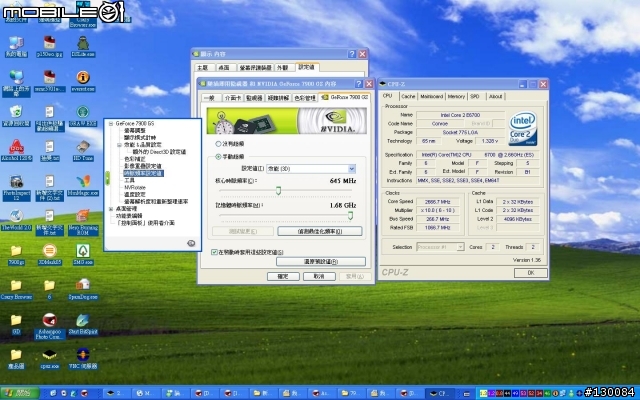Select the highlighted clock frequency settings tree item
Screen dimensions: 640x400
143,173
